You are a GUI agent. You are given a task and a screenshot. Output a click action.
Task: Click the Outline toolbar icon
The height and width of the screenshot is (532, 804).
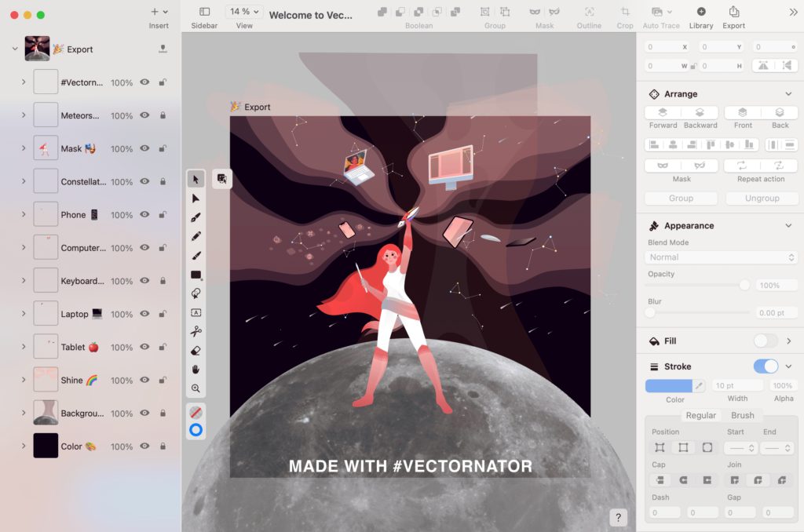[x=589, y=12]
